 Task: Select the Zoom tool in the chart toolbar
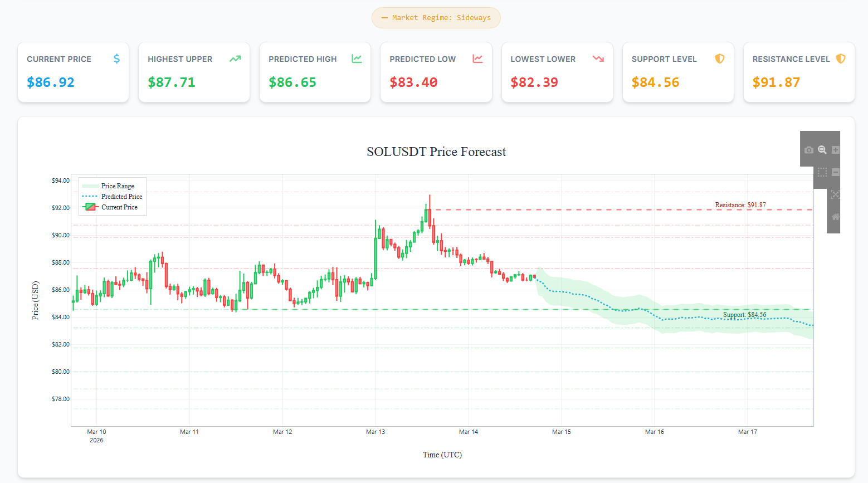coord(822,150)
